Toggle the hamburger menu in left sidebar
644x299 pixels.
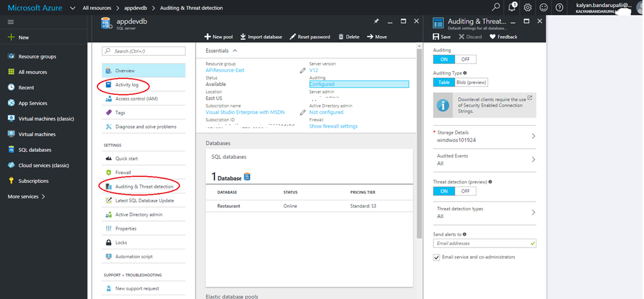pos(11,22)
